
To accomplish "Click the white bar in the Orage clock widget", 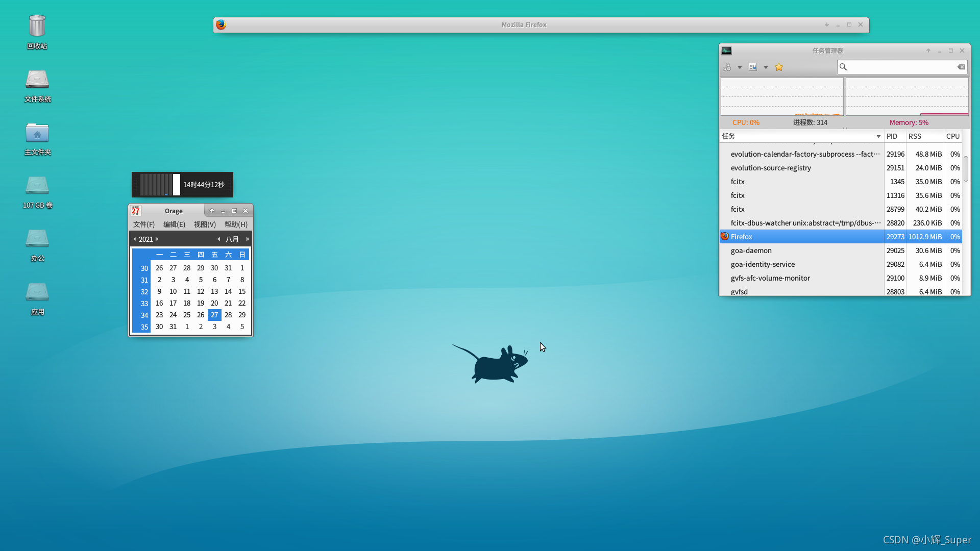I will pos(177,185).
